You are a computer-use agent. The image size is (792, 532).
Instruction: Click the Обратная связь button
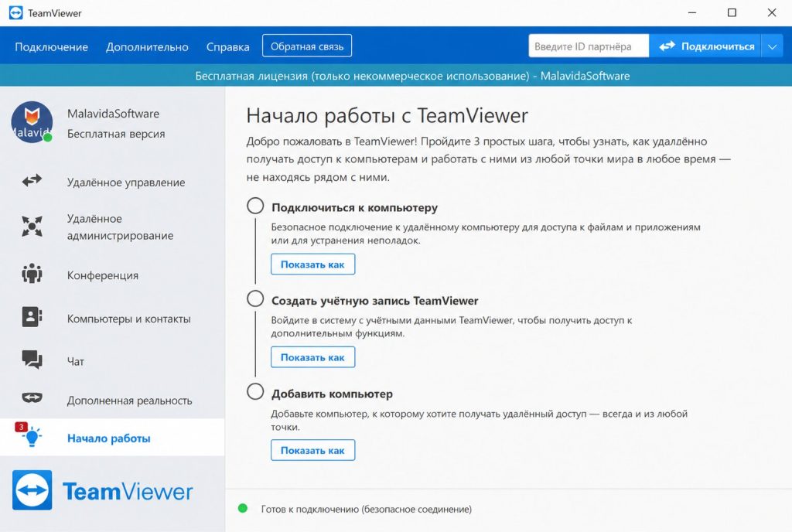(x=307, y=46)
